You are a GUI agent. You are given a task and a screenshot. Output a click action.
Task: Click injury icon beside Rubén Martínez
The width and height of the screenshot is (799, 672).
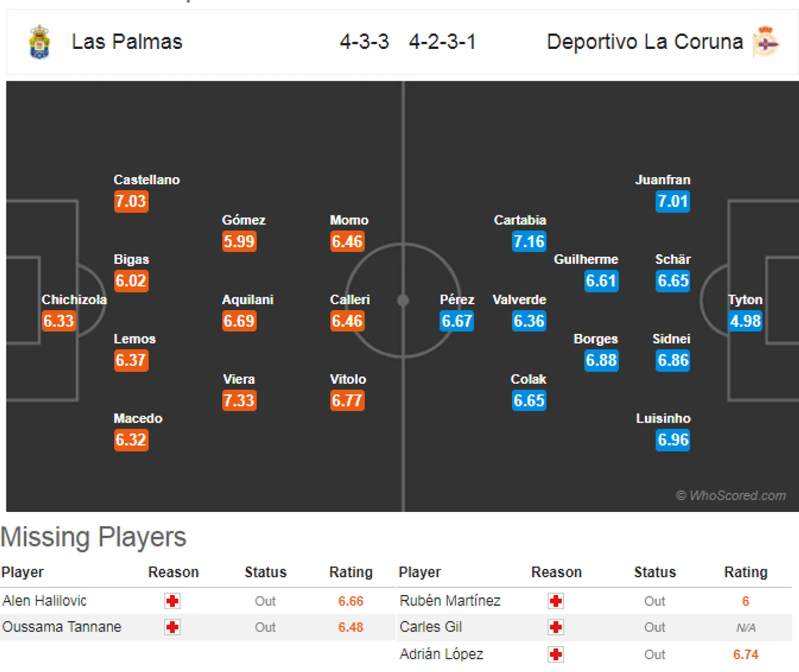click(x=556, y=601)
